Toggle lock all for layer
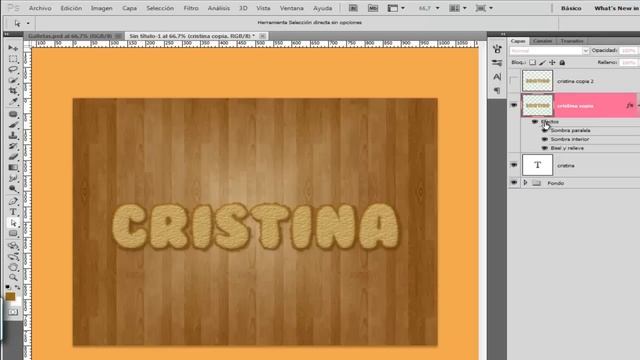 click(x=562, y=62)
